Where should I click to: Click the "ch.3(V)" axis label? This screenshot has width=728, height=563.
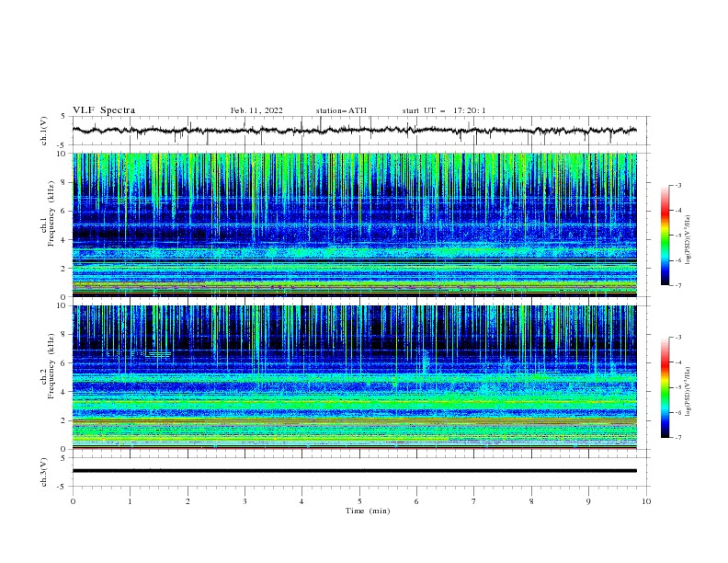pyautogui.click(x=44, y=472)
